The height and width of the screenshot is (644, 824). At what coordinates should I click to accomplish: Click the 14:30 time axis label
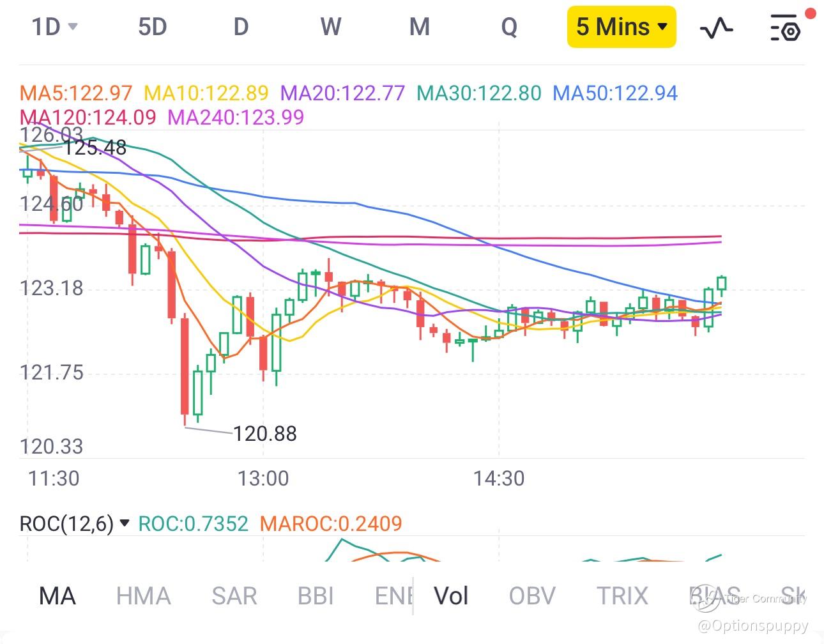coord(499,478)
